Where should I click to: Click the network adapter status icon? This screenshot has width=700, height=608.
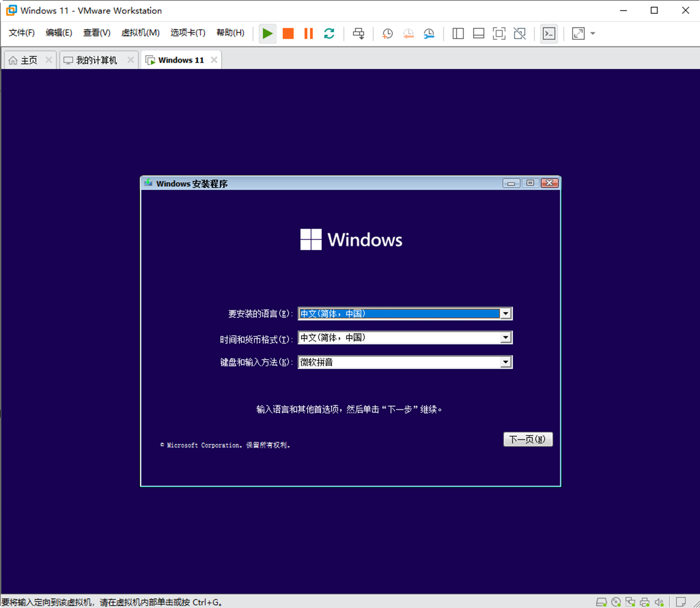630,602
